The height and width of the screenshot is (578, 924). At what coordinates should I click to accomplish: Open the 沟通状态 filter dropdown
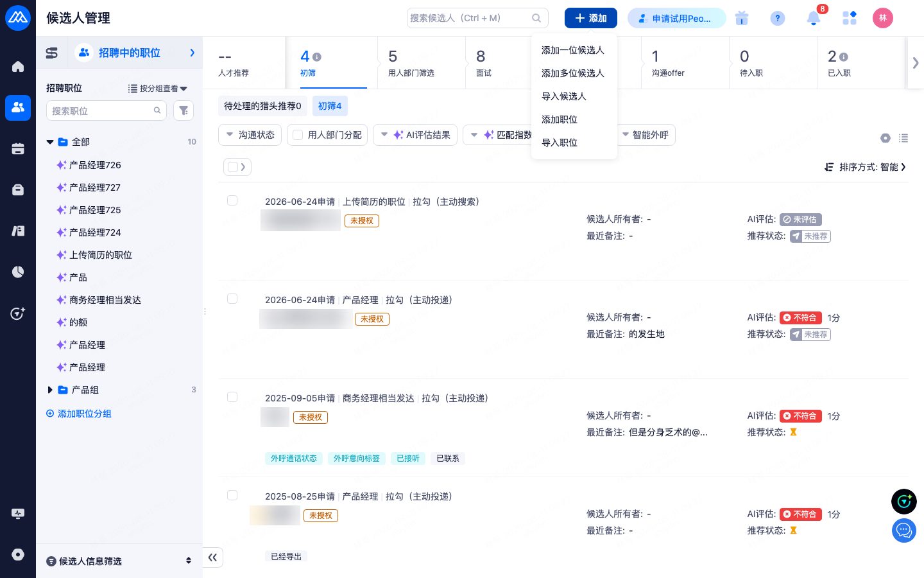250,135
